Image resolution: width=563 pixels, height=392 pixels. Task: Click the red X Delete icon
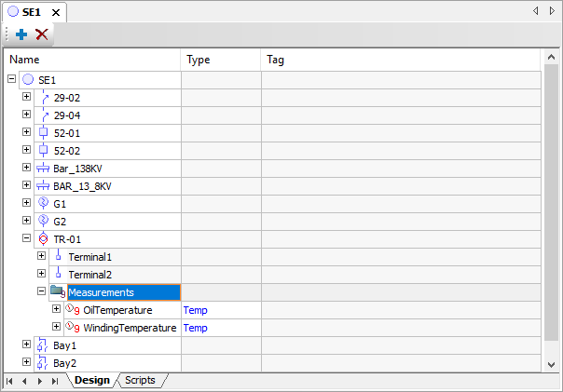coord(42,34)
